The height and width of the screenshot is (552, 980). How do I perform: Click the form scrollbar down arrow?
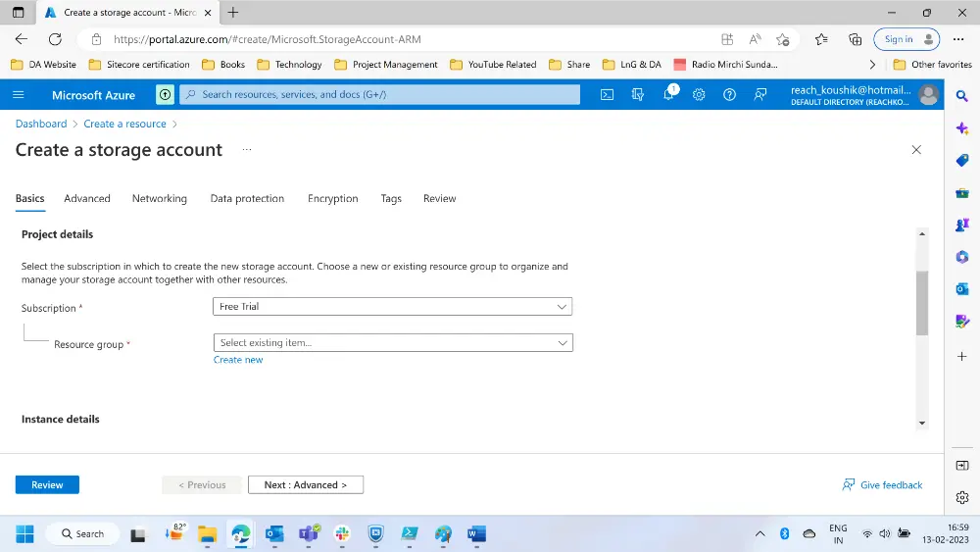[922, 424]
